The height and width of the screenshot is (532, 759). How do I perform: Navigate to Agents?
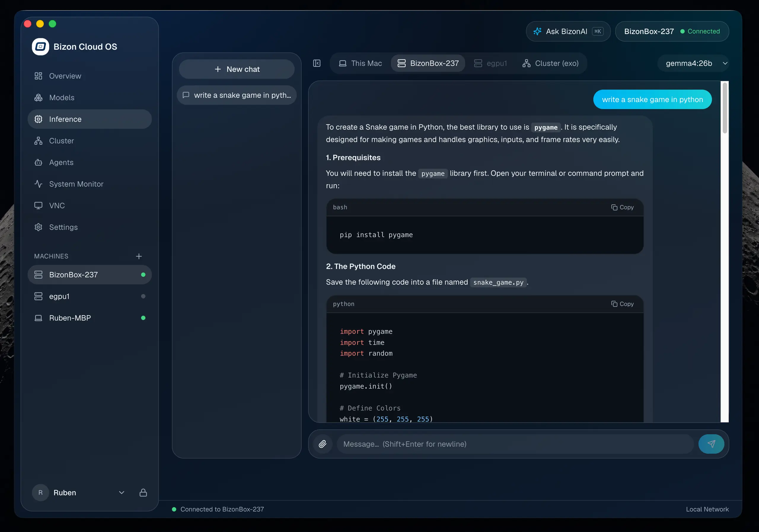coord(90,162)
